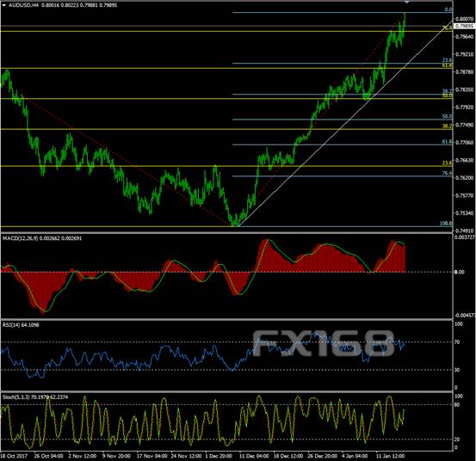Click the 4 Jan 04:00 time label
The width and height of the screenshot is (476, 461).
[355, 456]
